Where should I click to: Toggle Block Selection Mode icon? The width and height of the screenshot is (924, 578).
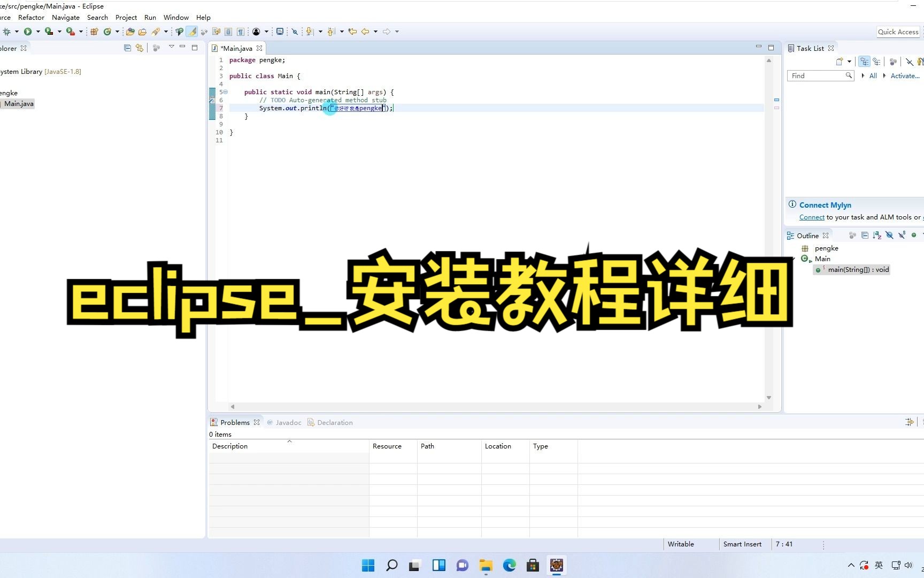pyautogui.click(x=228, y=32)
